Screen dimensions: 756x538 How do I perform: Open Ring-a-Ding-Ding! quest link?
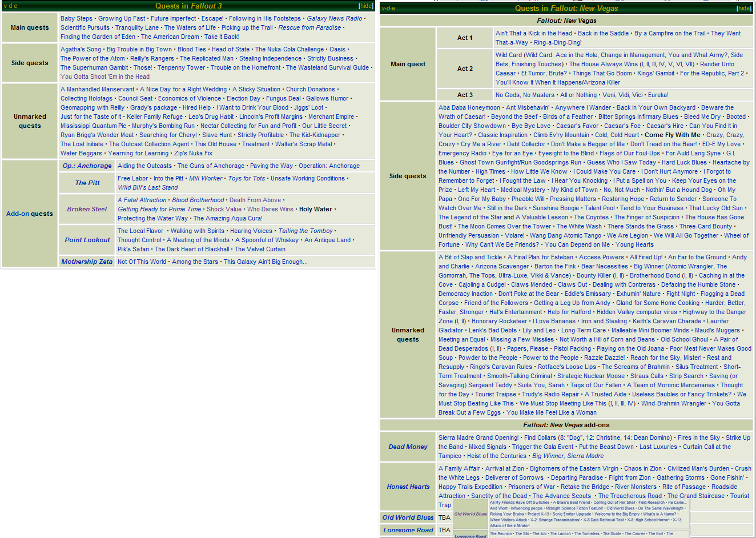coord(557,42)
